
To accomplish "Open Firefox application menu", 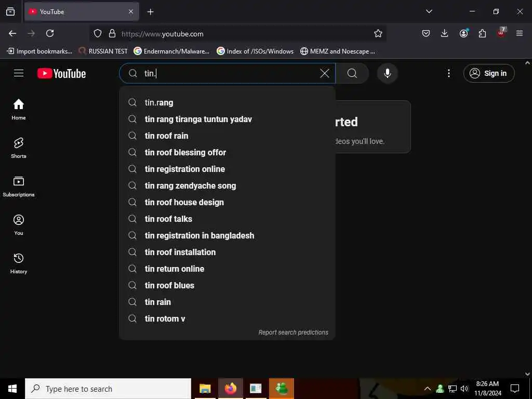I will click(520, 33).
